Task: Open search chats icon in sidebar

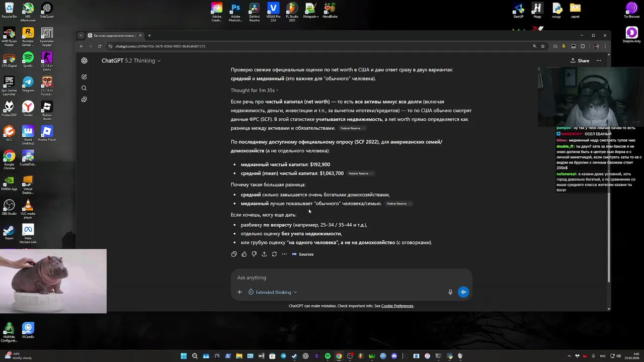Action: point(84,88)
